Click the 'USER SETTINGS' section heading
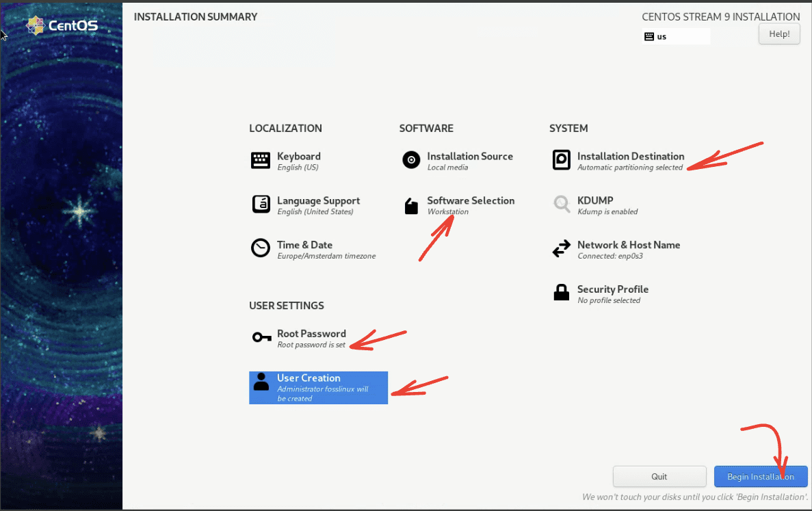Viewport: 812px width, 511px height. point(287,306)
